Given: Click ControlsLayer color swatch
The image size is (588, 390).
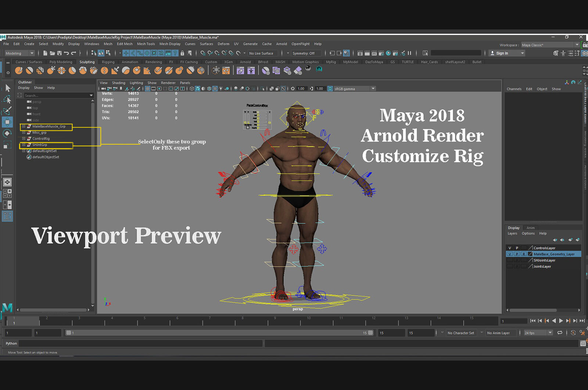Looking at the screenshot, I should pyautogui.click(x=530, y=248).
